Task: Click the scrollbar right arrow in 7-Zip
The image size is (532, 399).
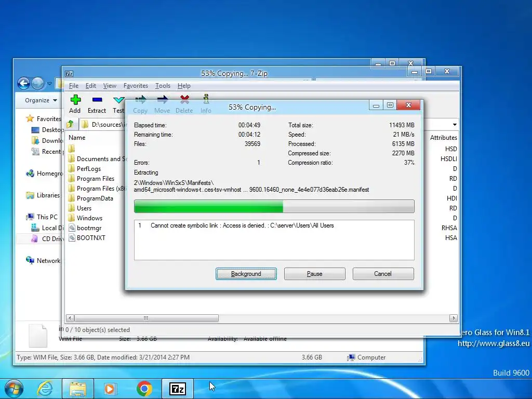Action: tap(453, 318)
